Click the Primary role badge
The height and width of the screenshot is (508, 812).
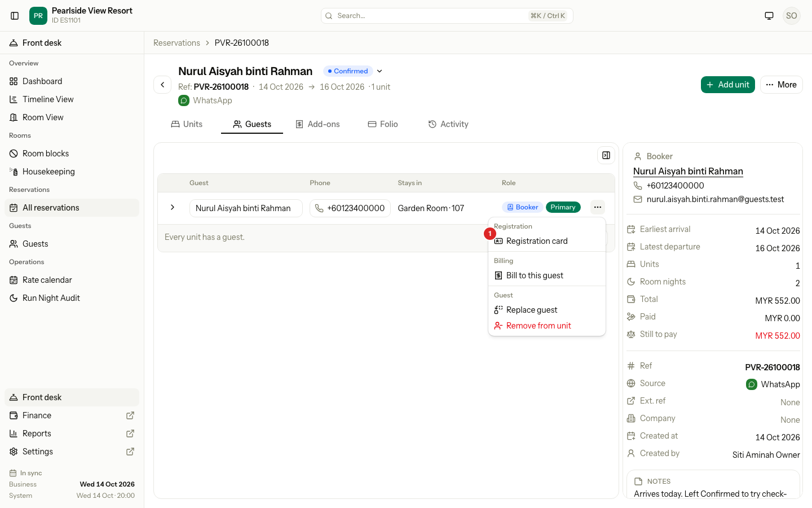tap(563, 207)
